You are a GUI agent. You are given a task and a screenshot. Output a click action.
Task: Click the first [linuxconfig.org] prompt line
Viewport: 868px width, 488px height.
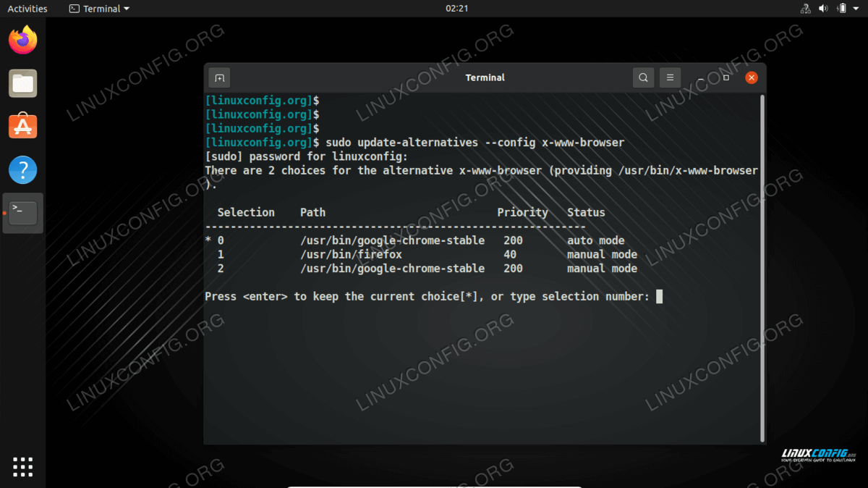coord(263,100)
